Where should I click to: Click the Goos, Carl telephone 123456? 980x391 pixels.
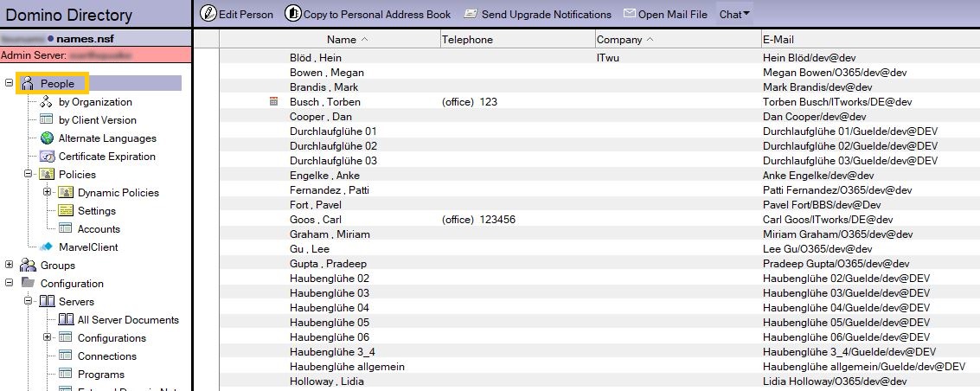point(497,219)
